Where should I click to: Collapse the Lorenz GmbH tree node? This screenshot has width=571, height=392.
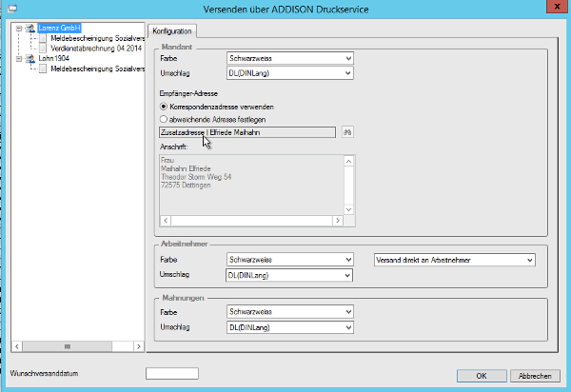pos(19,28)
